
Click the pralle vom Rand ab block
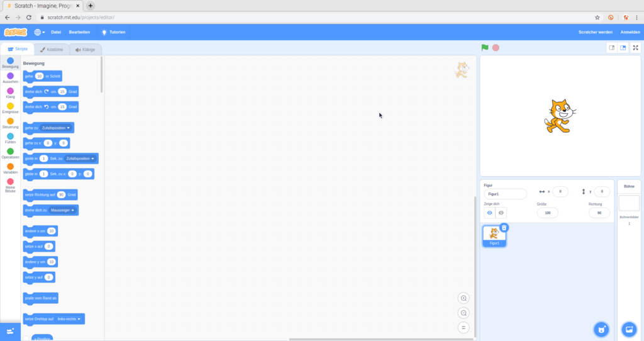point(41,298)
